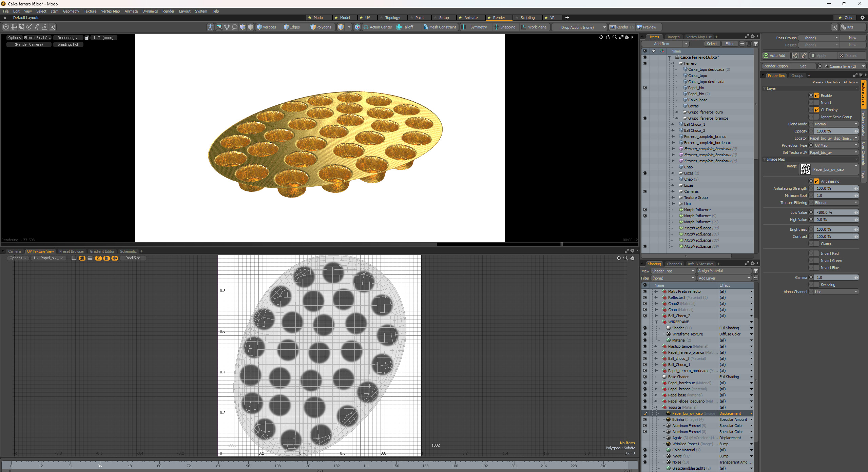Toggle the Antialiasing checkbox

[x=816, y=181]
